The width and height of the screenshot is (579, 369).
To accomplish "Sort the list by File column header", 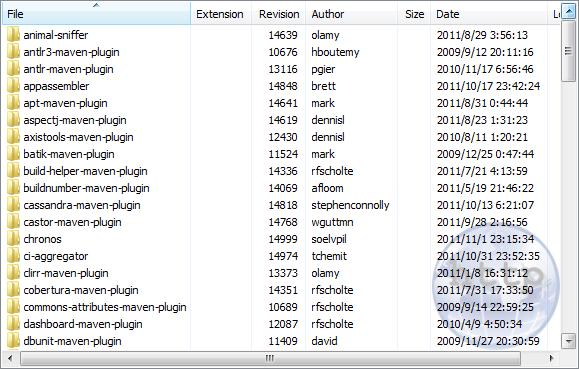I will point(96,14).
